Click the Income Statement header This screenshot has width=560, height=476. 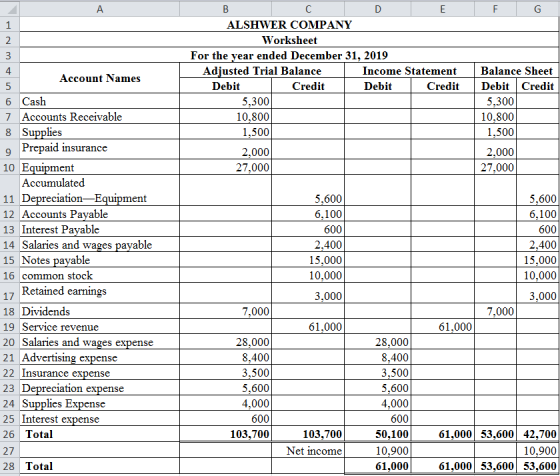pos(410,71)
